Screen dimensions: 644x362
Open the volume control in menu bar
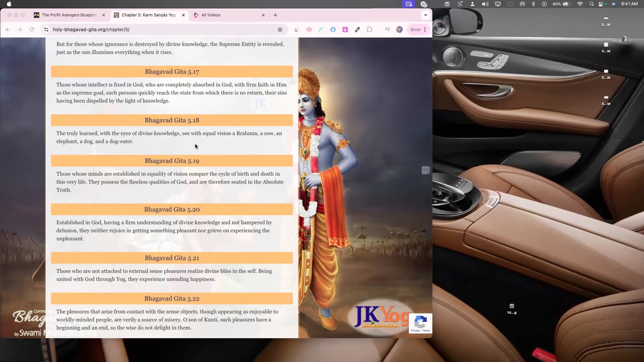tap(485, 4)
